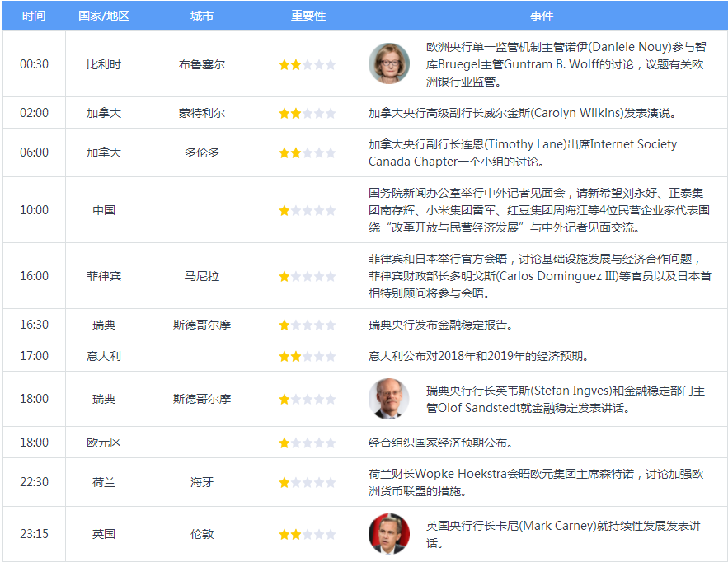Click the star rating in 17:00 意大利 row
The image size is (728, 562).
point(307,357)
